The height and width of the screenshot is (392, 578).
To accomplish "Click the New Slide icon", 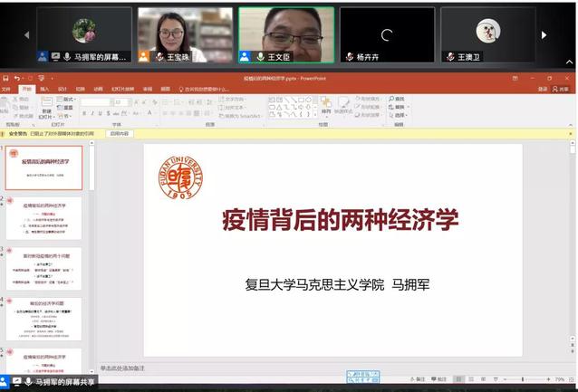I will (x=46, y=103).
